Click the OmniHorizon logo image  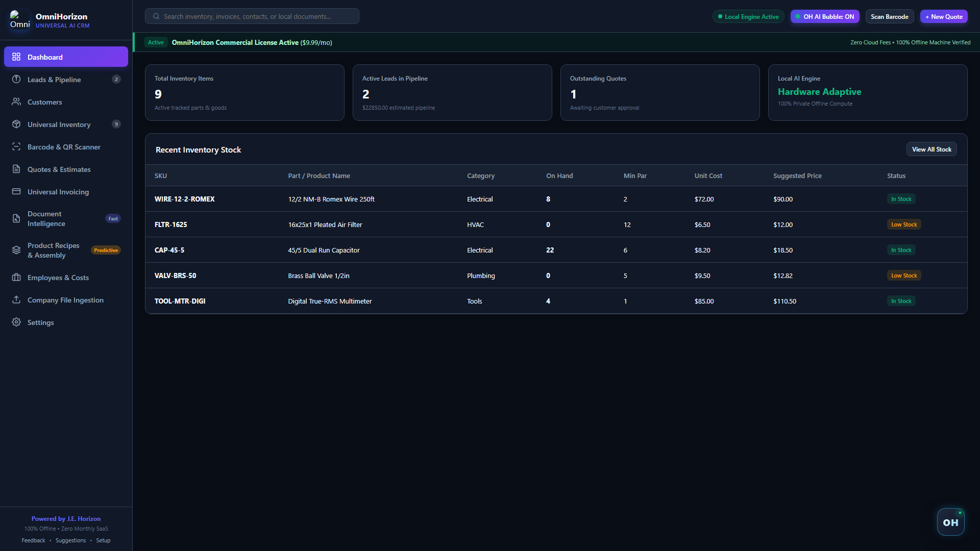[20, 20]
